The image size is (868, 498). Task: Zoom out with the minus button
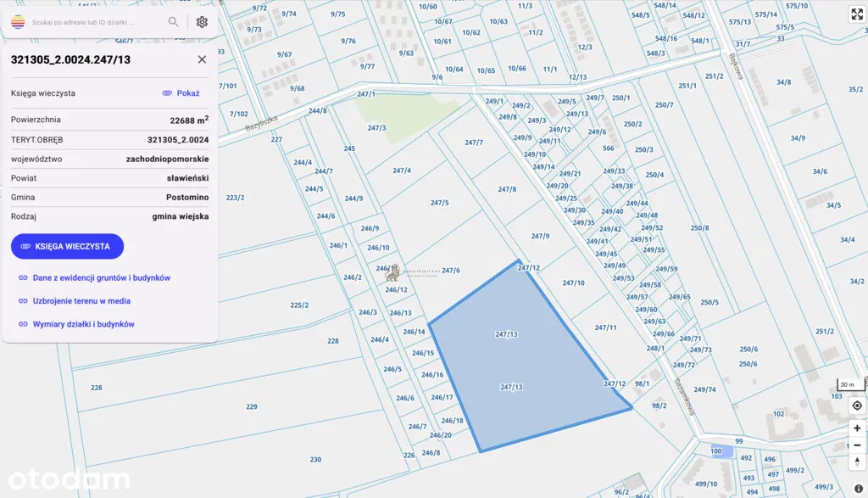pos(857,446)
